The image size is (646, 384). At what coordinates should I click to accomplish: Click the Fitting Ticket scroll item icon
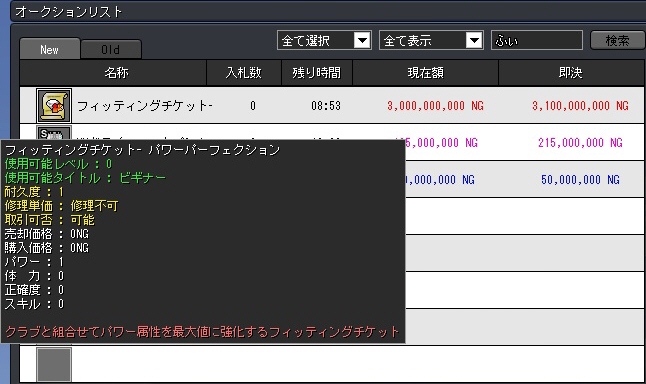tap(54, 105)
